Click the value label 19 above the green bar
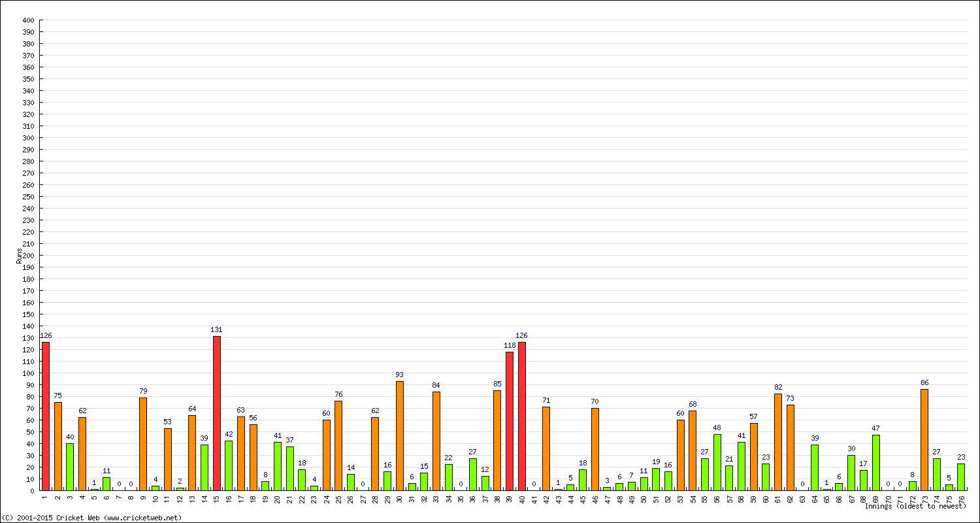This screenshot has width=980, height=523. coord(656,461)
